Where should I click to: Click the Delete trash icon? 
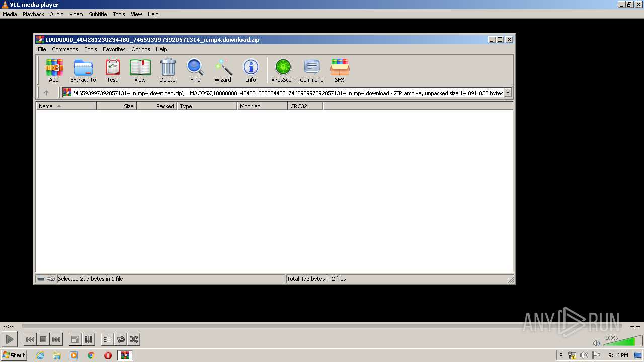[x=168, y=70]
